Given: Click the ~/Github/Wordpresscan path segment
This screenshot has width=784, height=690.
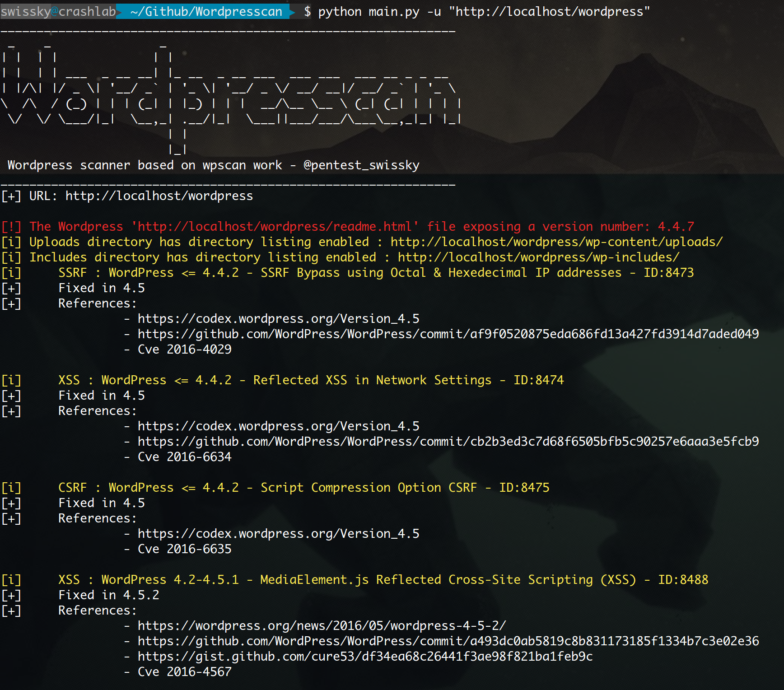Looking at the screenshot, I should click(x=206, y=11).
